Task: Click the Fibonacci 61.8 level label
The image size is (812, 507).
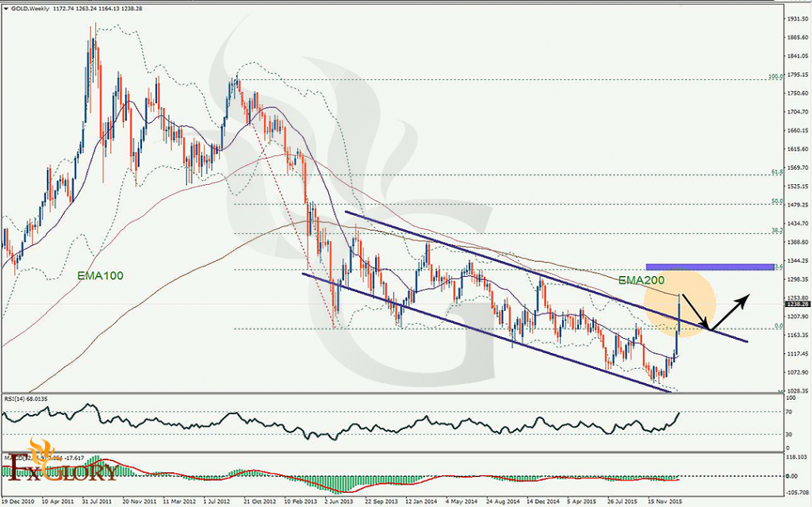Action: 777,172
